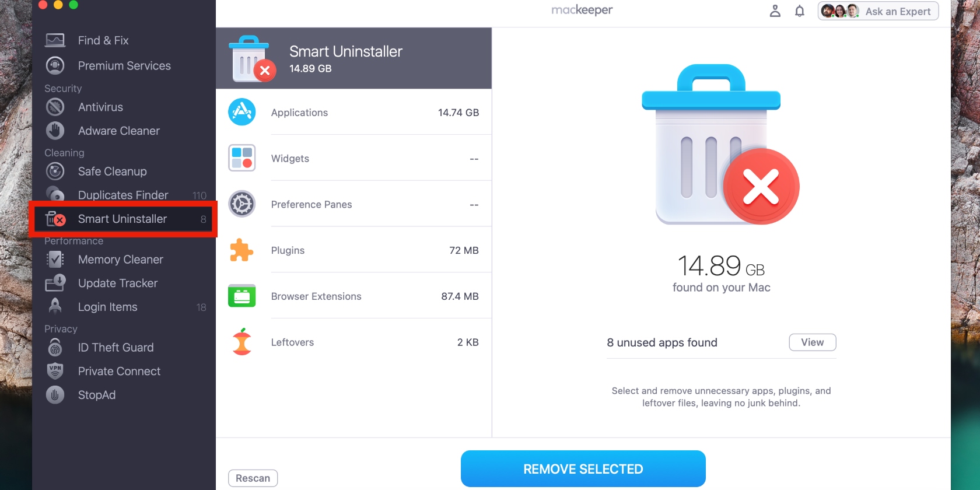This screenshot has width=980, height=490.
Task: Select Adware Cleaner from the Security section
Action: click(118, 131)
